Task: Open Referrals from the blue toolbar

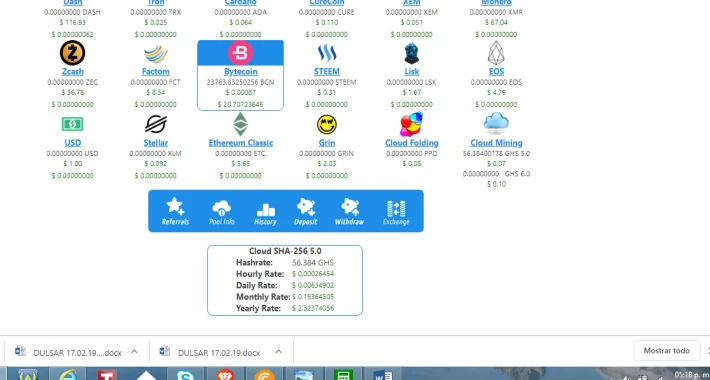Action: pyautogui.click(x=175, y=212)
